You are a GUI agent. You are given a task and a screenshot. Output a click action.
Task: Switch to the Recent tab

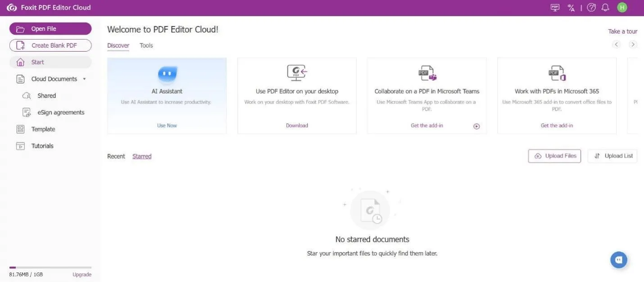pyautogui.click(x=116, y=157)
